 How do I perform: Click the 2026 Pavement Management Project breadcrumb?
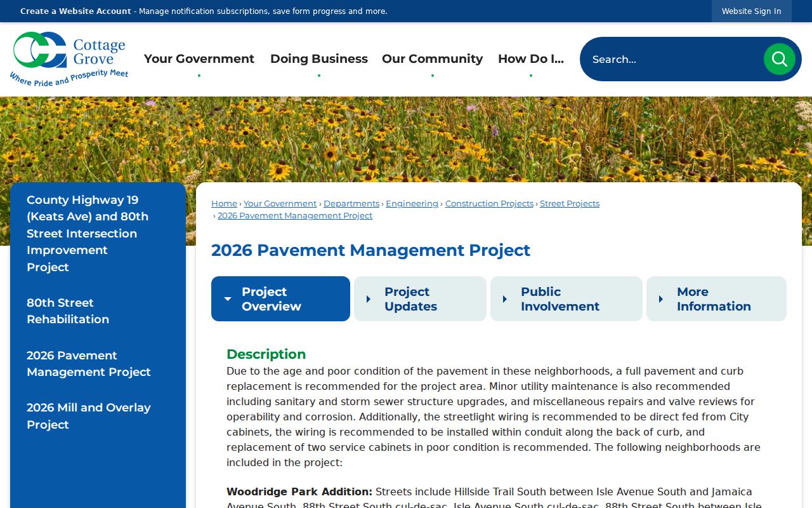295,216
